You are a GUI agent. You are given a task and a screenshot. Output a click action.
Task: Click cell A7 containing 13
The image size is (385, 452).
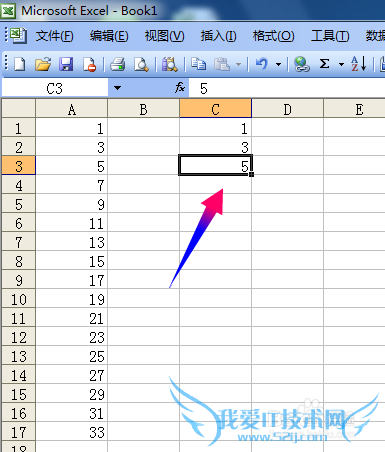click(72, 242)
